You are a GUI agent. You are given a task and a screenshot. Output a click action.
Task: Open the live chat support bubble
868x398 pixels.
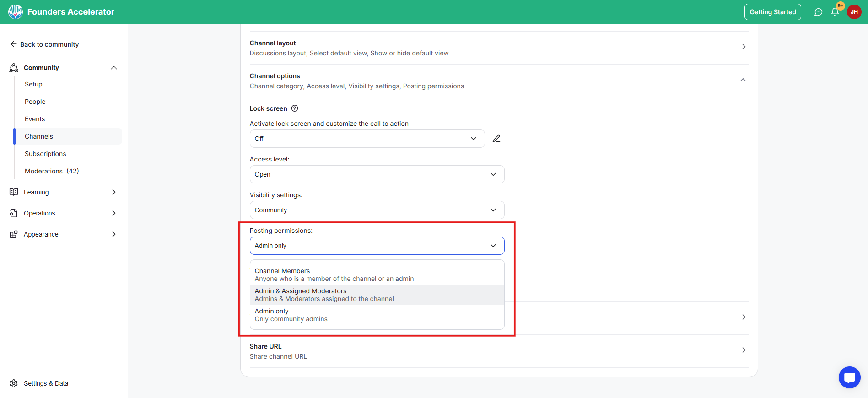pos(849,377)
